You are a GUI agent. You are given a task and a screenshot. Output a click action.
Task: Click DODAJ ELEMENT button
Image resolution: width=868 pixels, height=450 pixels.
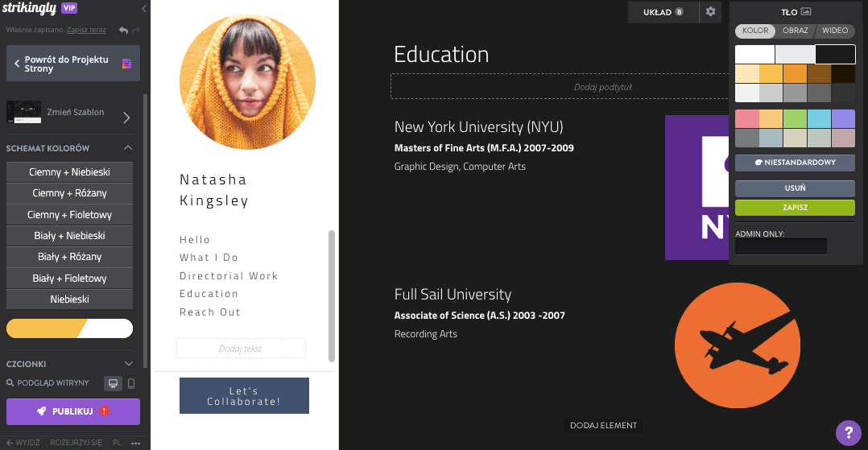[603, 426]
